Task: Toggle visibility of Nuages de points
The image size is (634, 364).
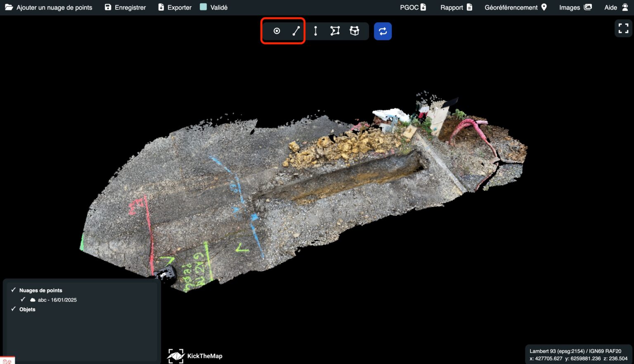Action: [x=14, y=290]
